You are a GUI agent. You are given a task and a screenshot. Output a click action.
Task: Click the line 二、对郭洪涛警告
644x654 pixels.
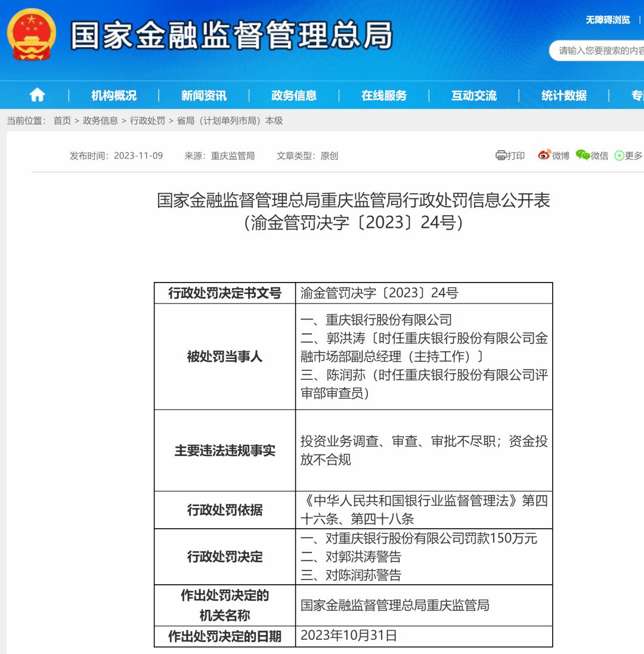[x=351, y=557]
